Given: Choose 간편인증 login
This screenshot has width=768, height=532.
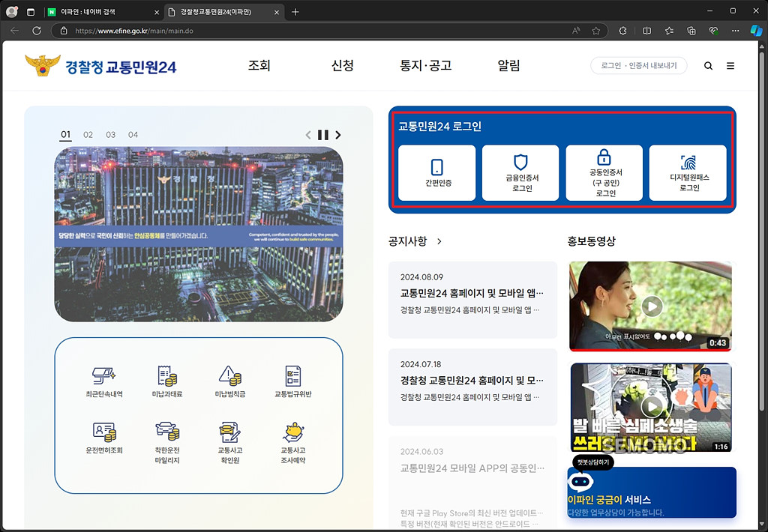Looking at the screenshot, I should (x=437, y=173).
